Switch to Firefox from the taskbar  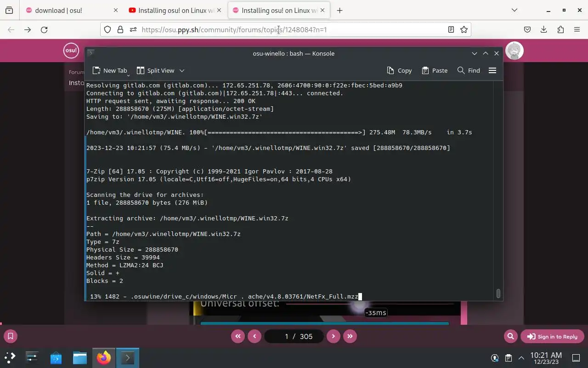point(104,357)
